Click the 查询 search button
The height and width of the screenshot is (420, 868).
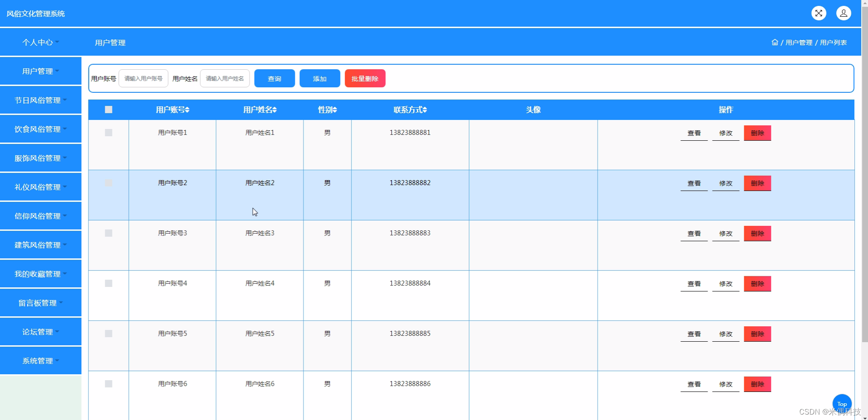point(274,78)
